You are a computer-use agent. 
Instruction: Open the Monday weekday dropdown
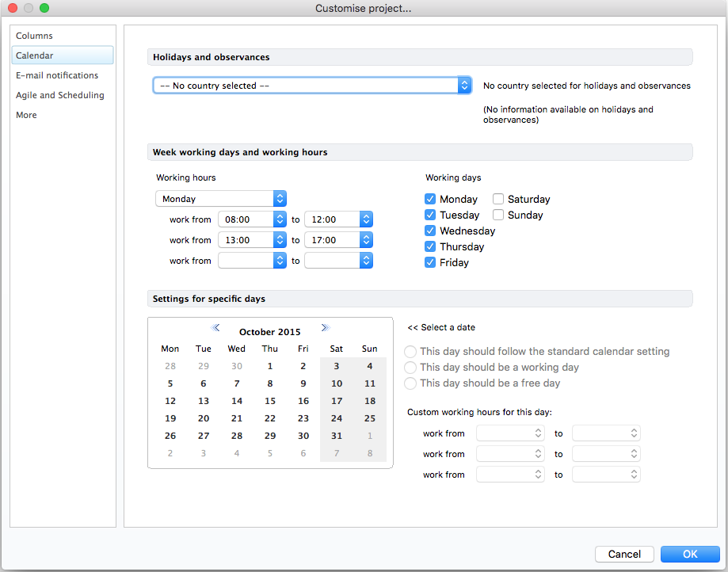pyautogui.click(x=221, y=199)
